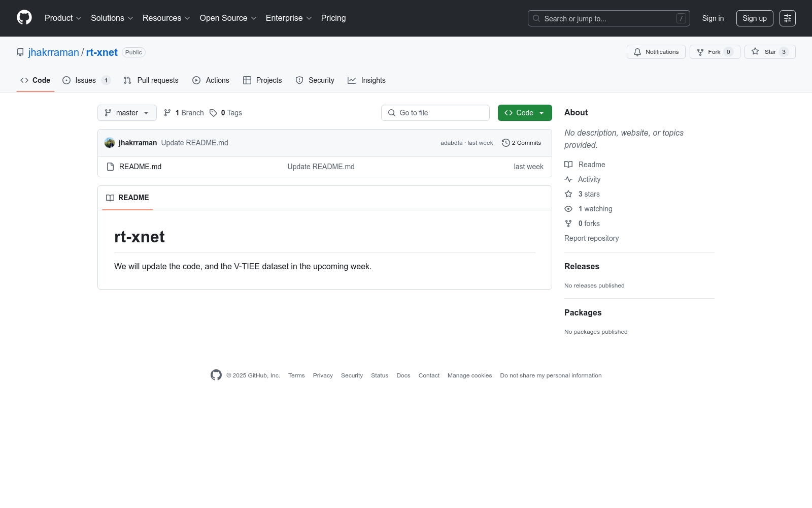Fork the repository
The height and width of the screenshot is (508, 812).
[x=715, y=52]
